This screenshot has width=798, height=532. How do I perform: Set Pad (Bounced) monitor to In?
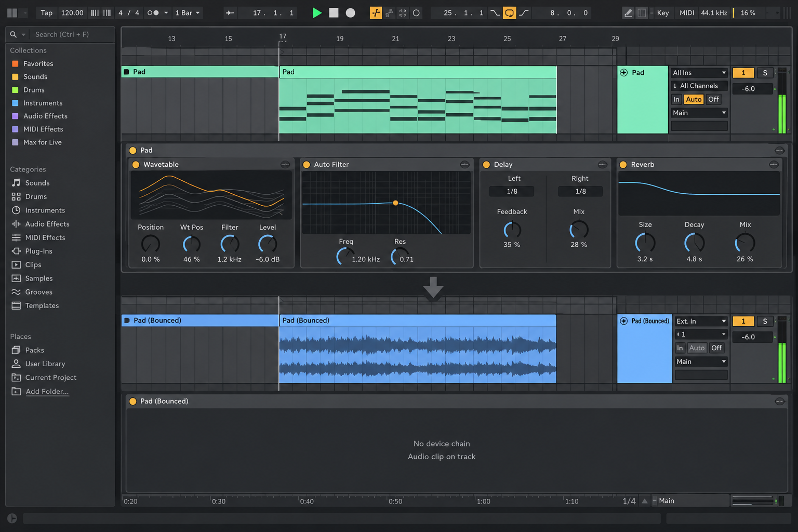(680, 348)
